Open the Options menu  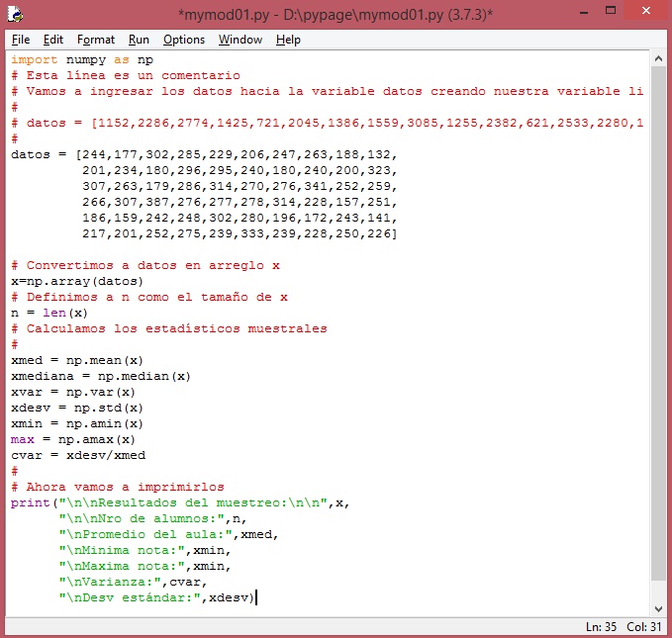[184, 40]
